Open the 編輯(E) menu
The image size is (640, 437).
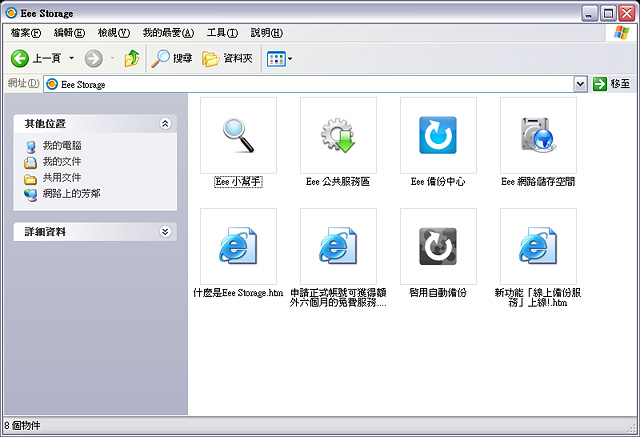pyautogui.click(x=69, y=33)
